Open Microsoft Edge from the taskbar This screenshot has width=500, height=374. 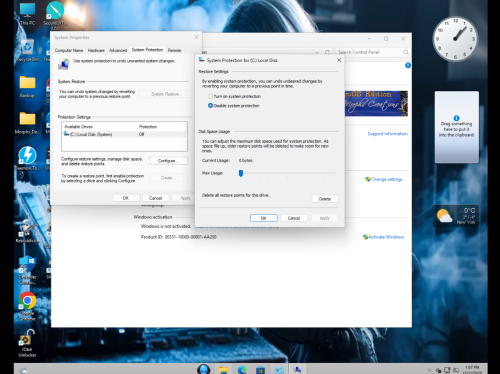(242, 370)
